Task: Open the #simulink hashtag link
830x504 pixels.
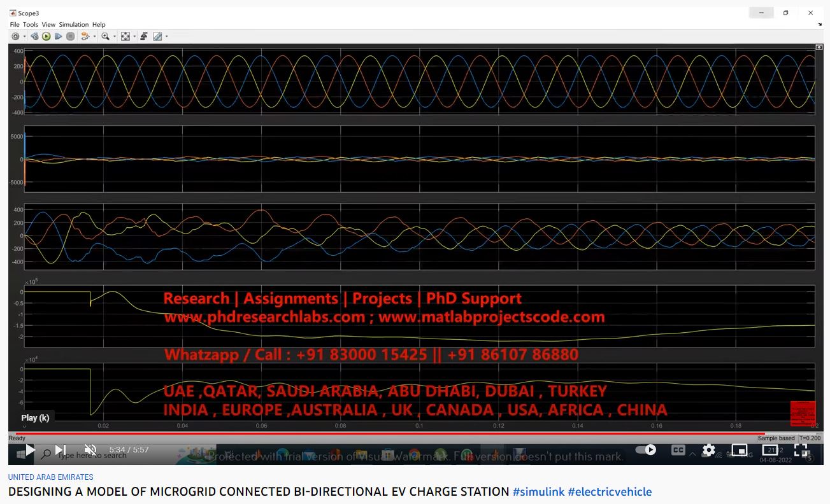Action: (538, 492)
